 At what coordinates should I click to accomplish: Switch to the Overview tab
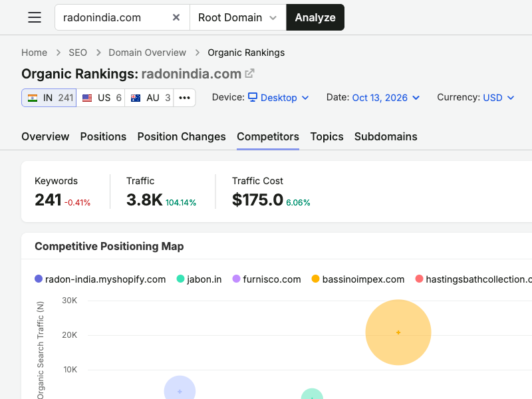coord(45,136)
